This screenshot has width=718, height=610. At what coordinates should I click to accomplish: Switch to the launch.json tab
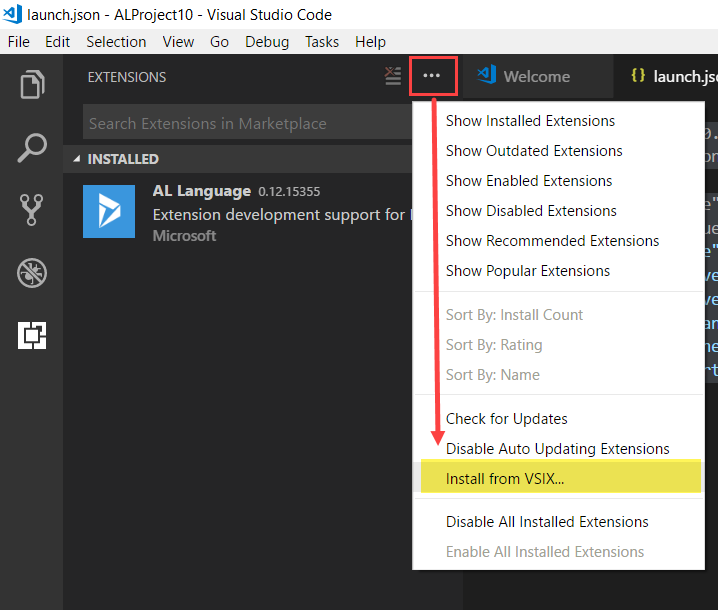pos(666,76)
